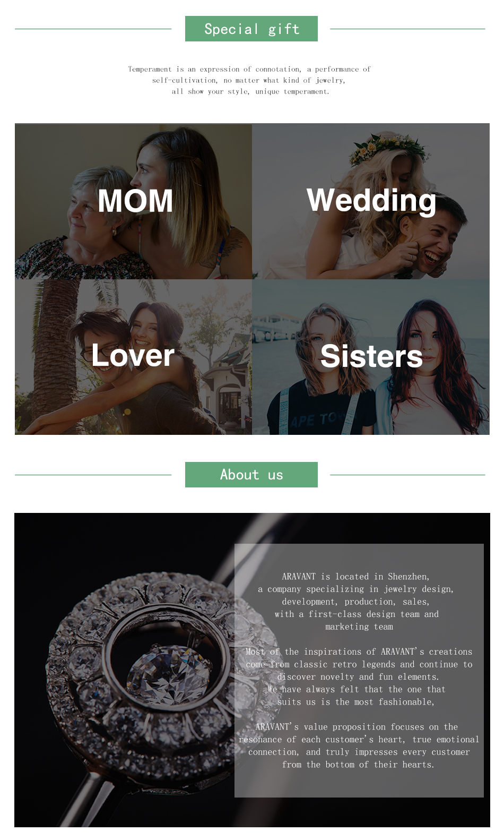Open the Wedding gift category tile
Viewport: 504px width, 840px height.
coord(371,201)
